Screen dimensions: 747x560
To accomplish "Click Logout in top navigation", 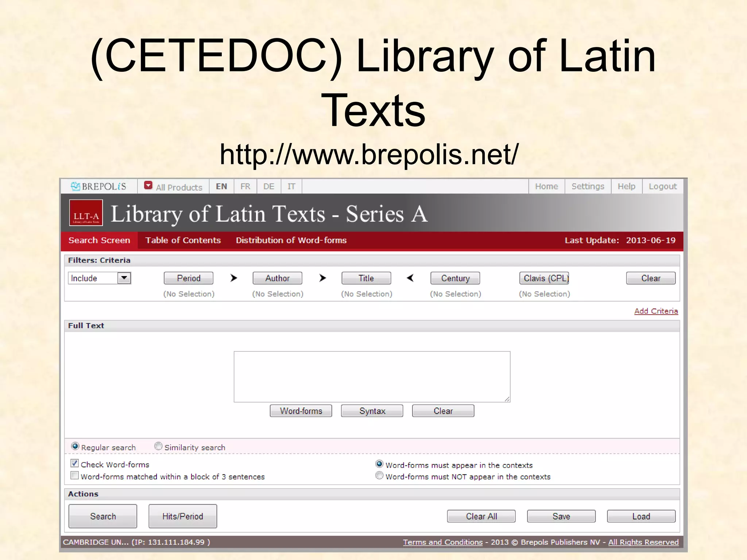I will [x=663, y=186].
